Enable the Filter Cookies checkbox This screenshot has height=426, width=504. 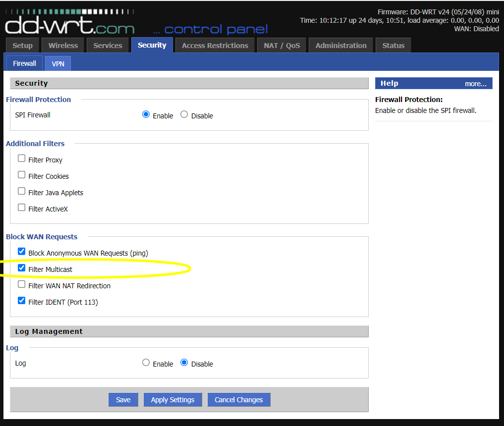coord(22,175)
